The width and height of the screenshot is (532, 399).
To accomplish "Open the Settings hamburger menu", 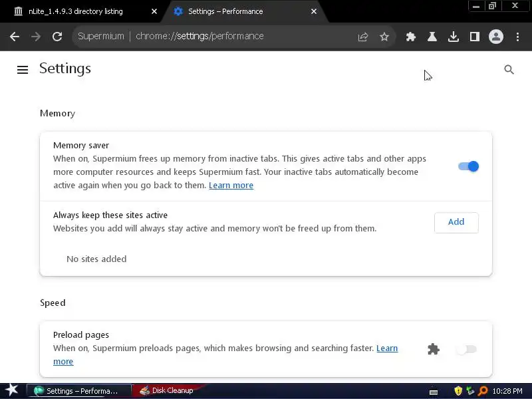I will [x=23, y=70].
